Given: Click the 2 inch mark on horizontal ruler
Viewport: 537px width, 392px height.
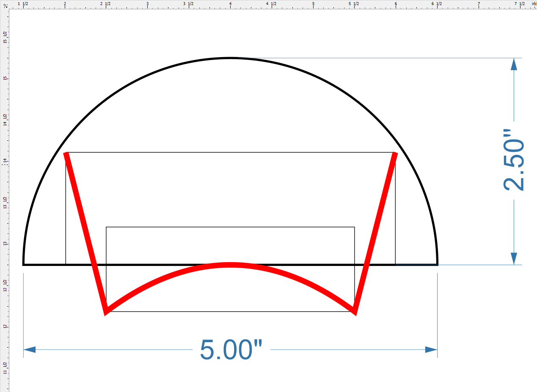Looking at the screenshot, I should click(x=65, y=4).
